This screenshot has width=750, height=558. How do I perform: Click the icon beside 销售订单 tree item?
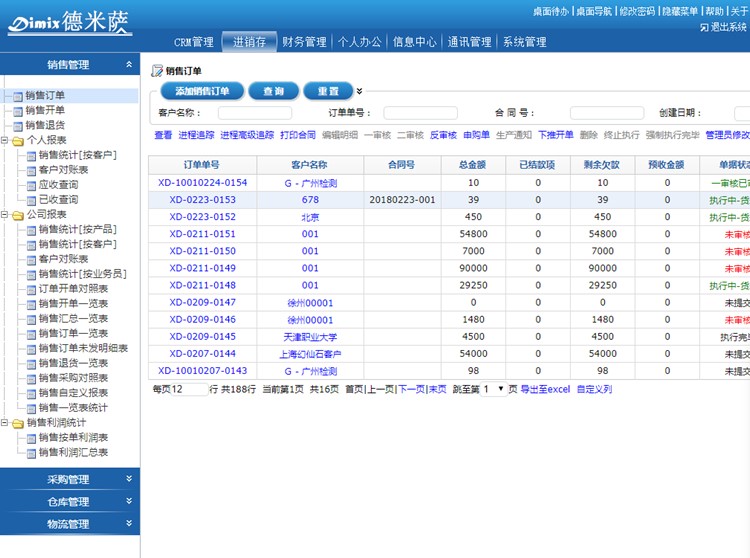tap(18, 96)
